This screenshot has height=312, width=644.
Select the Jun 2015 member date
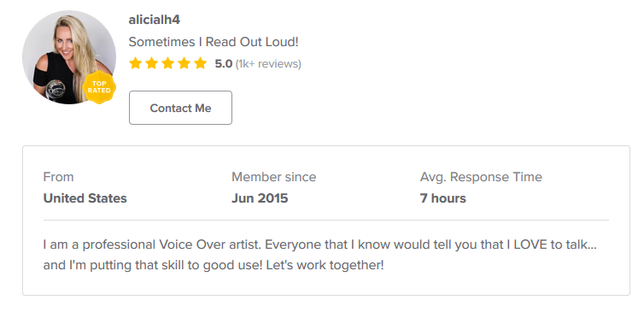point(260,198)
